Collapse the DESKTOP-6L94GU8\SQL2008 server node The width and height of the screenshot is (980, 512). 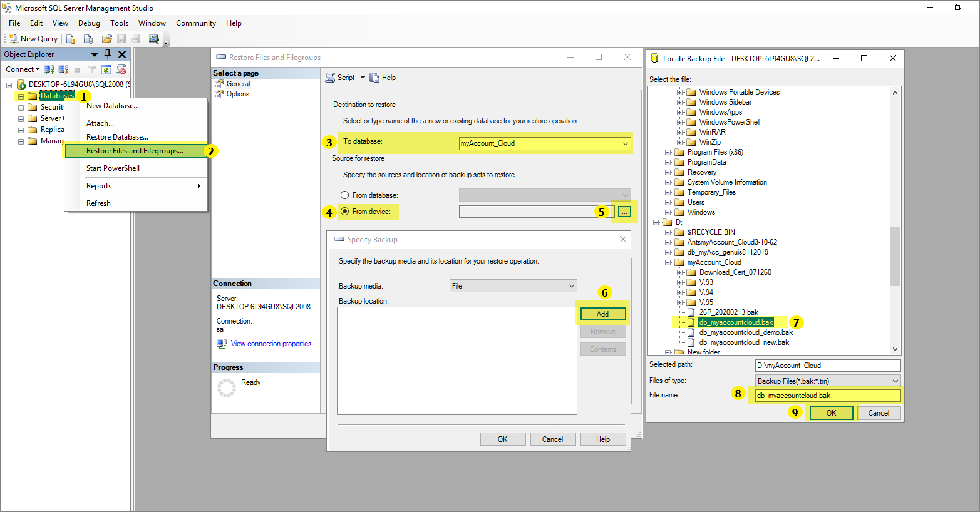point(9,84)
